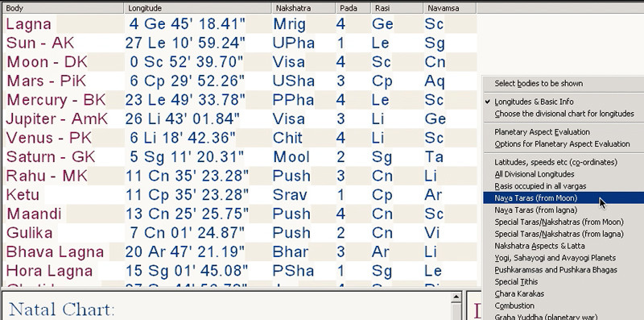The image size is (644, 320).
Task: Select the Lagna row
Action: coord(240,24)
